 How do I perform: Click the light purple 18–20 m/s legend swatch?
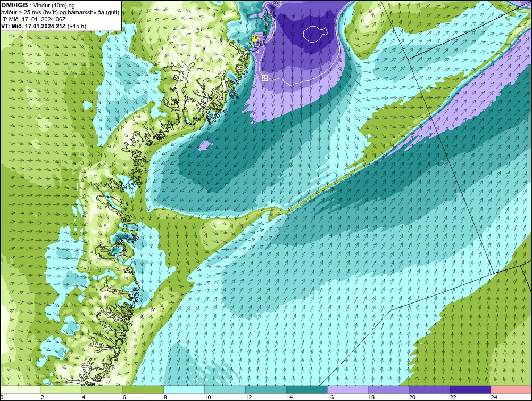point(388,389)
